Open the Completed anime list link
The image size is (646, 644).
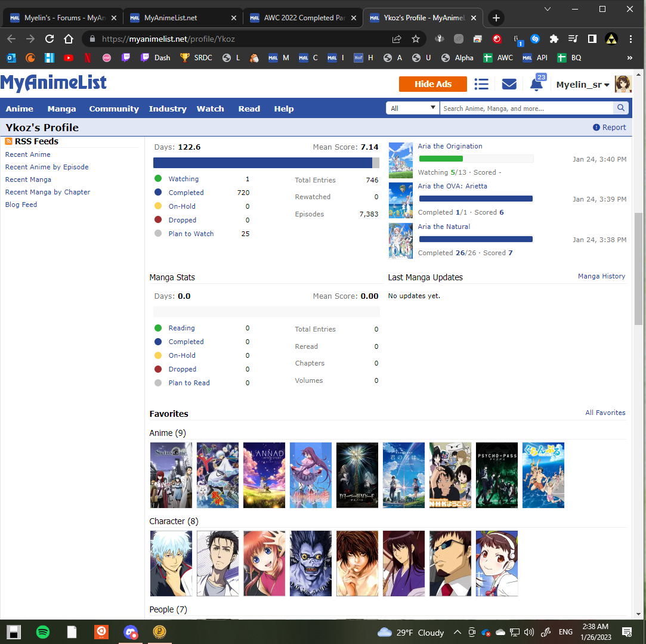click(186, 193)
